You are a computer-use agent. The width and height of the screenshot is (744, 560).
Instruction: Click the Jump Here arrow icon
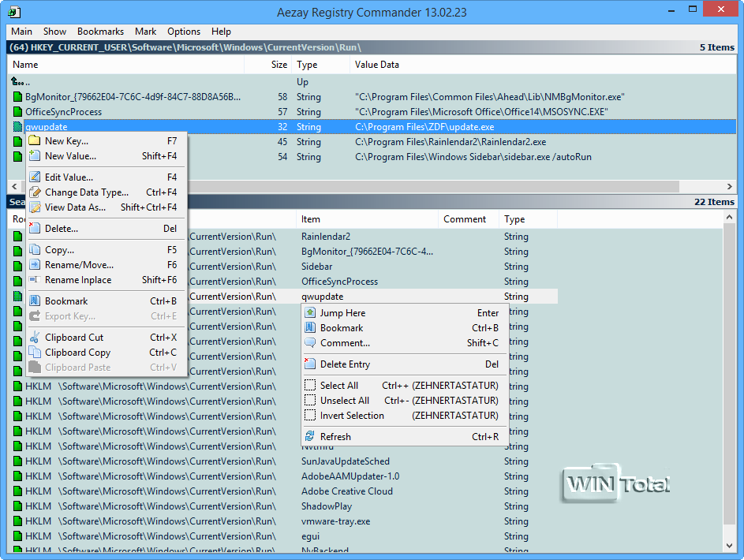pyautogui.click(x=310, y=313)
